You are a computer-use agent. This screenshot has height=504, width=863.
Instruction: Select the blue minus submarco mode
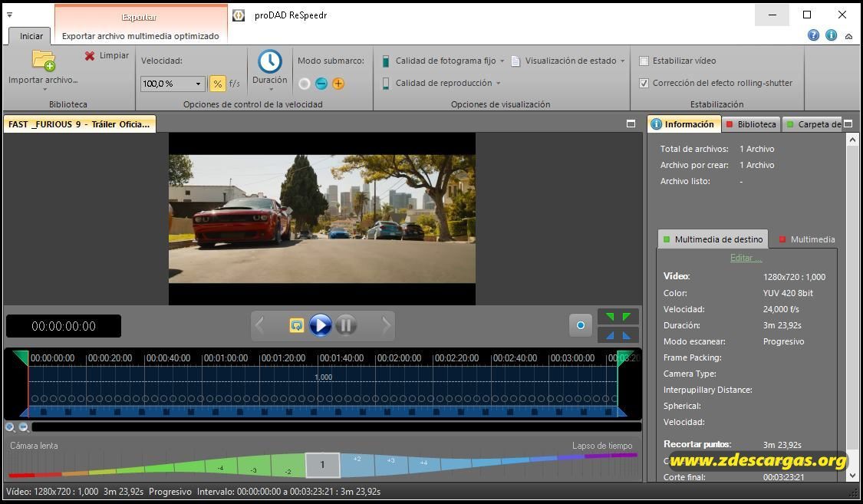coord(321,84)
